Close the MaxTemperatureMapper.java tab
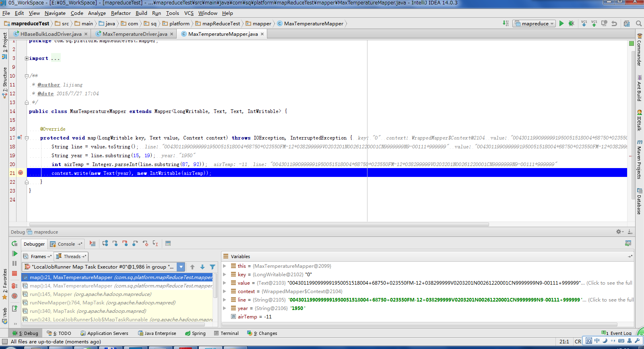The image size is (644, 349). [x=262, y=34]
